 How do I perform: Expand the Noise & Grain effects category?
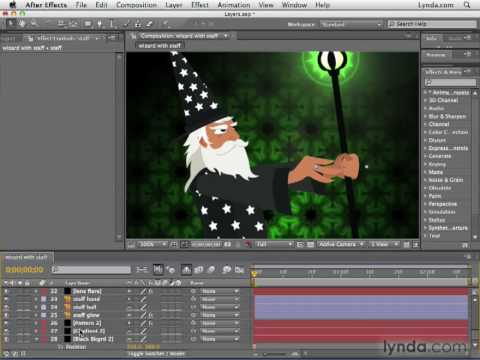pos(426,180)
